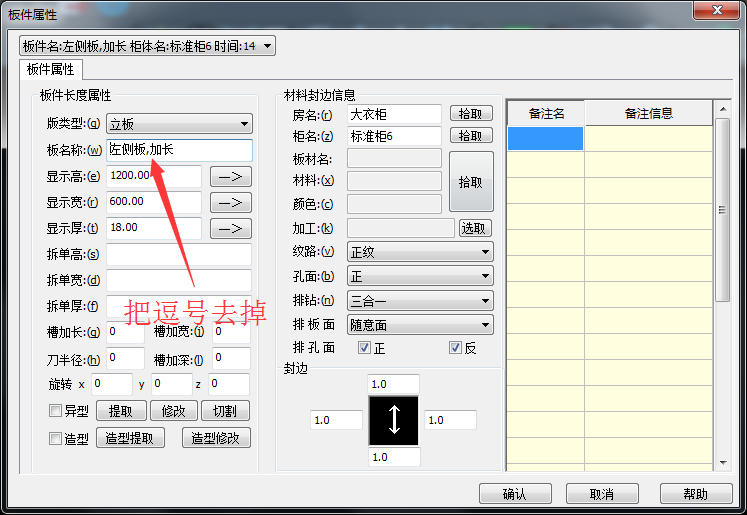747x515 pixels.
Task: Select the 板件属性 tab
Action: [x=51, y=69]
